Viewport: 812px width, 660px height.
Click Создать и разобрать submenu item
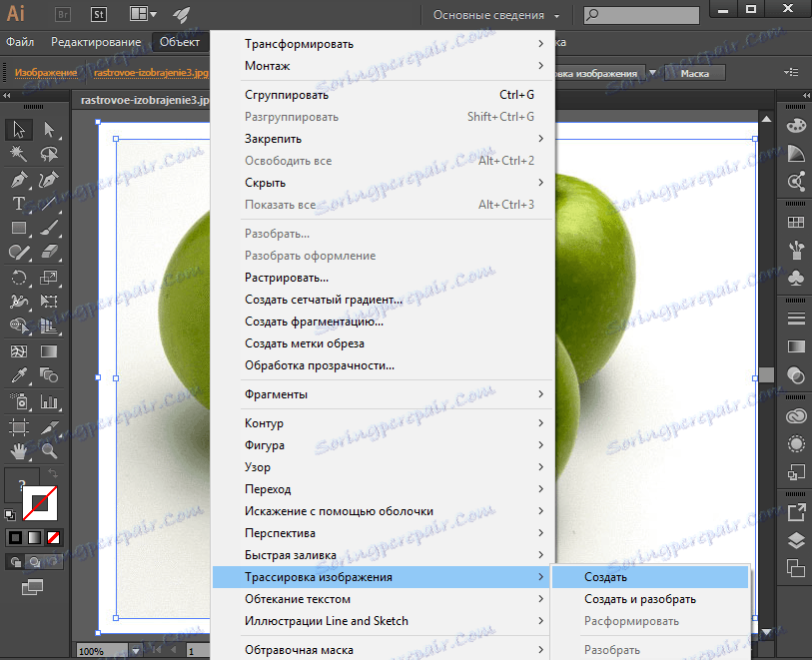[650, 599]
